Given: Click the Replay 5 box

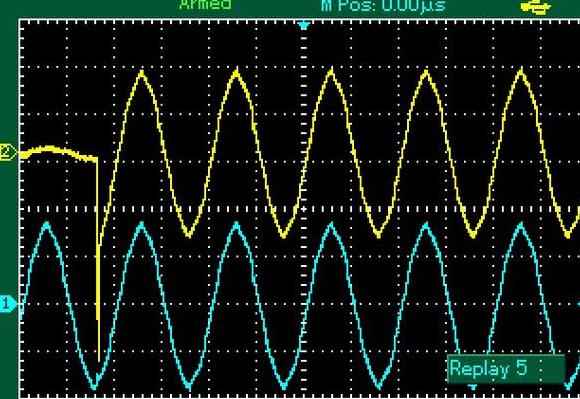Looking at the screenshot, I should [x=506, y=369].
